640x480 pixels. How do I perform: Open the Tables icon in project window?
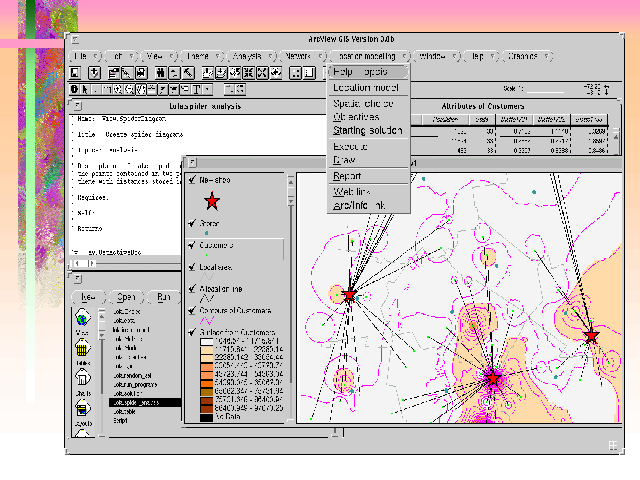tap(82, 349)
